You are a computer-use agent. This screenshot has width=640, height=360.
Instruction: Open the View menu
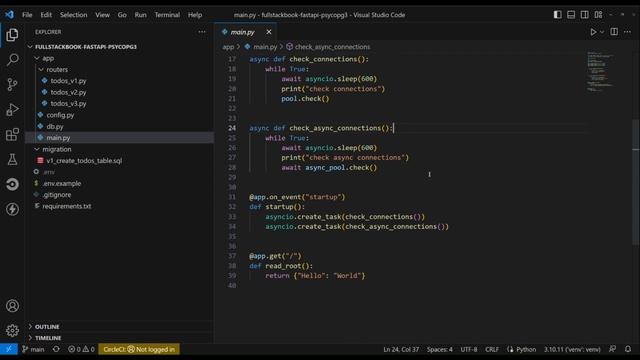pos(102,15)
